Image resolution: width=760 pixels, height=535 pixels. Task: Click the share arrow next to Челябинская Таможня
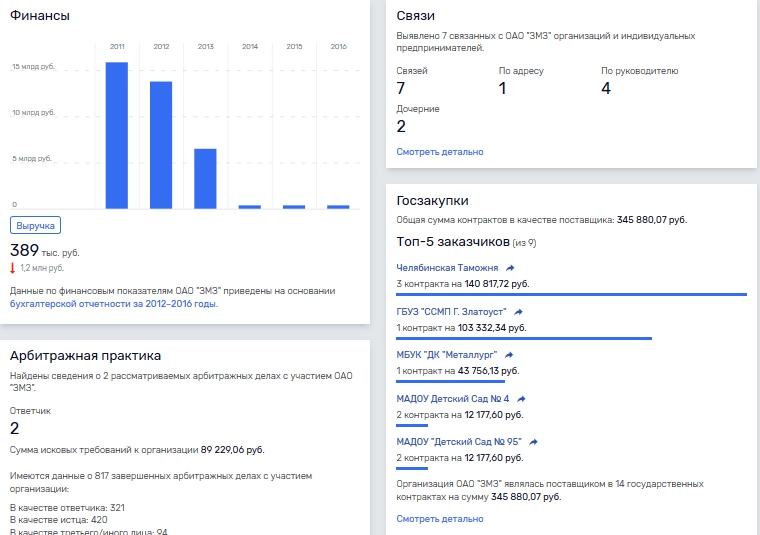point(510,268)
